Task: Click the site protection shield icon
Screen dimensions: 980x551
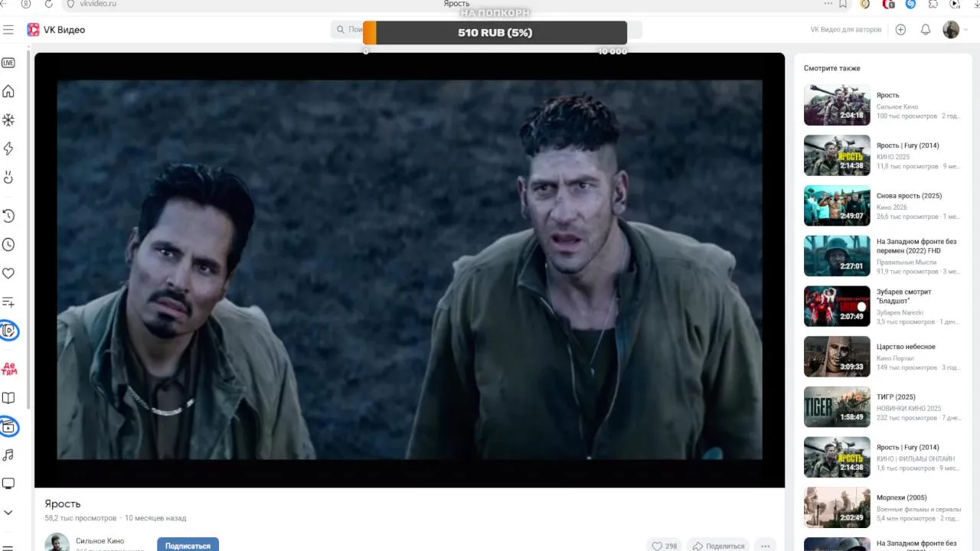Action: click(x=71, y=4)
